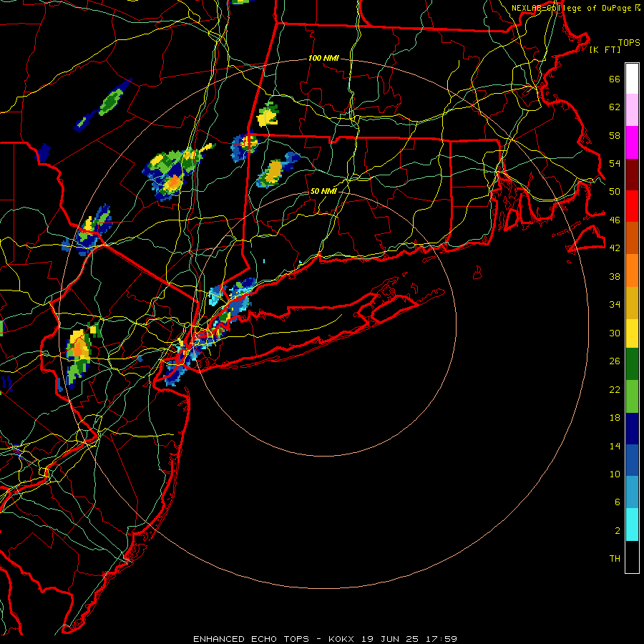
Task: Click the 100 NMI range ring label
Action: click(x=323, y=59)
